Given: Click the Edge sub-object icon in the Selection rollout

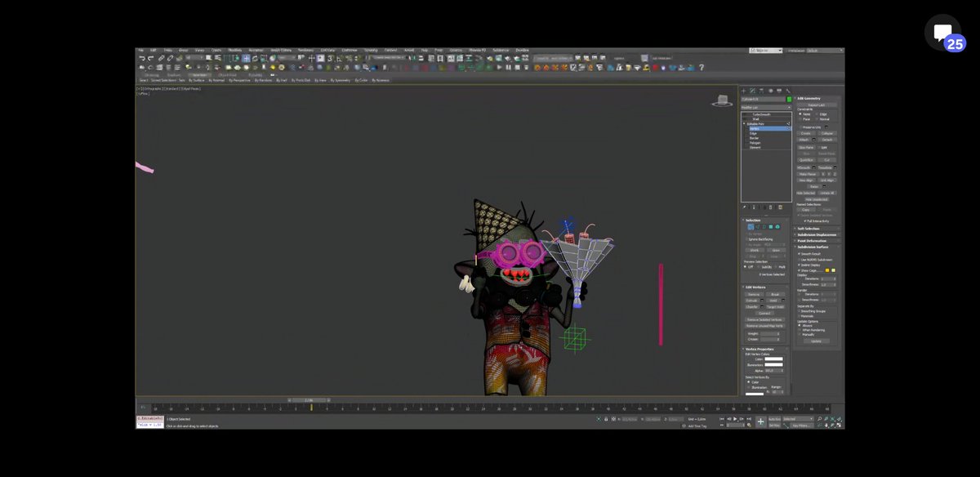Looking at the screenshot, I should pyautogui.click(x=758, y=226).
